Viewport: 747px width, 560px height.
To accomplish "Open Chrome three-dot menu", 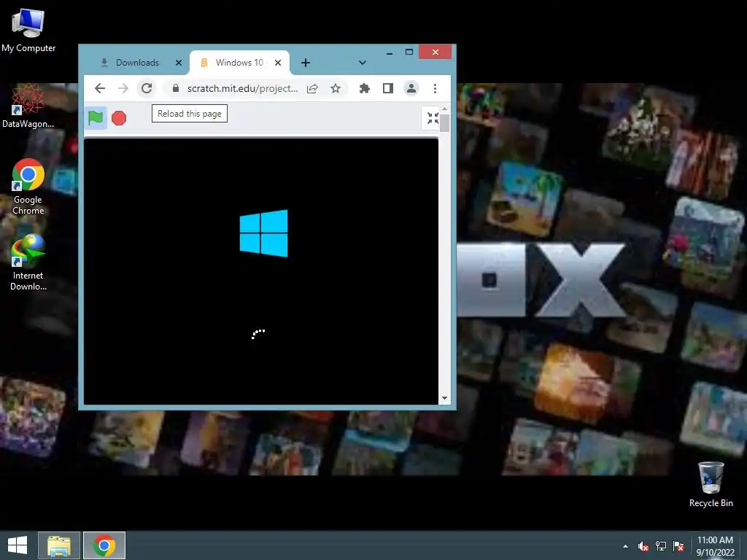I will pyautogui.click(x=435, y=88).
